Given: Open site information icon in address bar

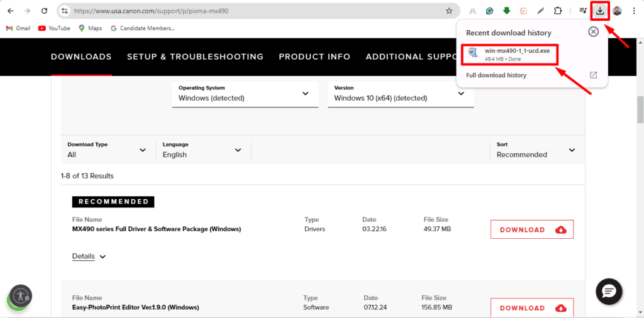Looking at the screenshot, I should 65,11.
